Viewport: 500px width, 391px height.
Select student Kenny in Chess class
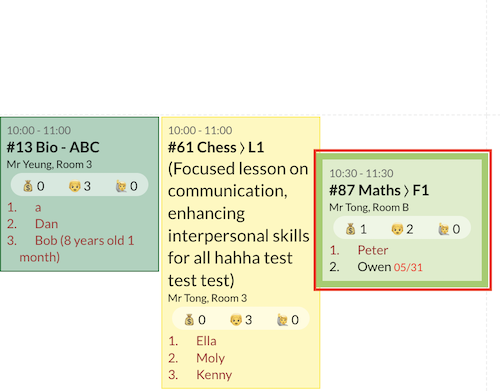point(214,375)
